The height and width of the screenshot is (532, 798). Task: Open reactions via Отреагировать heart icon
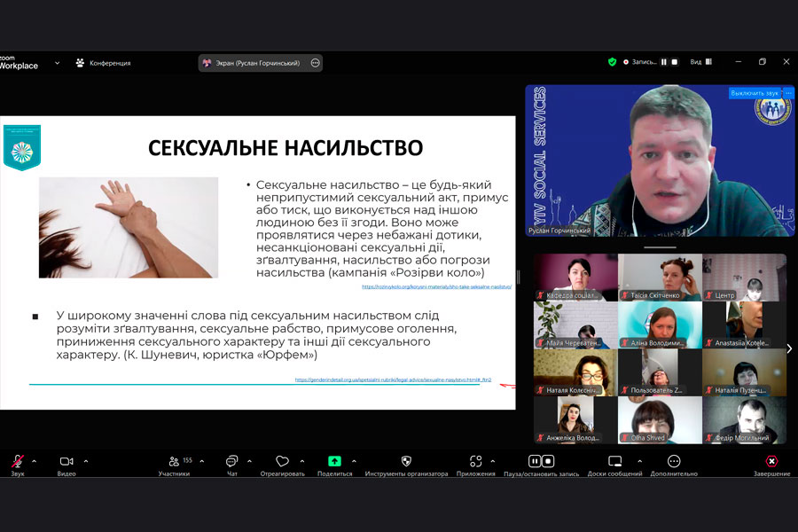click(x=282, y=461)
